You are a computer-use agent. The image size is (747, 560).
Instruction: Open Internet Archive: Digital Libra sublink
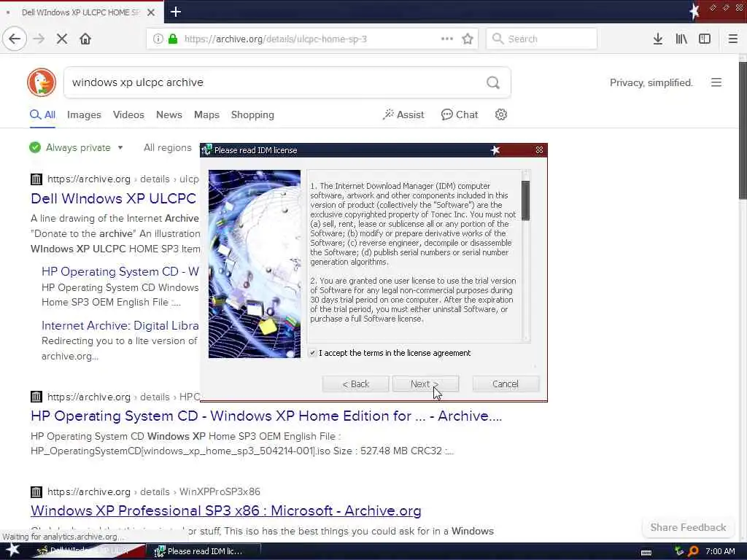pos(120,325)
